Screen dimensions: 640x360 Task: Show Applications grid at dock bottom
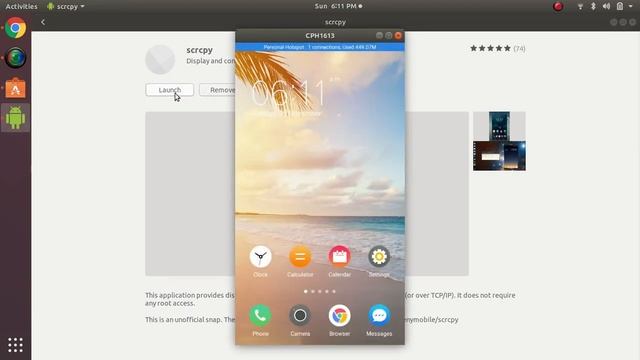16,345
